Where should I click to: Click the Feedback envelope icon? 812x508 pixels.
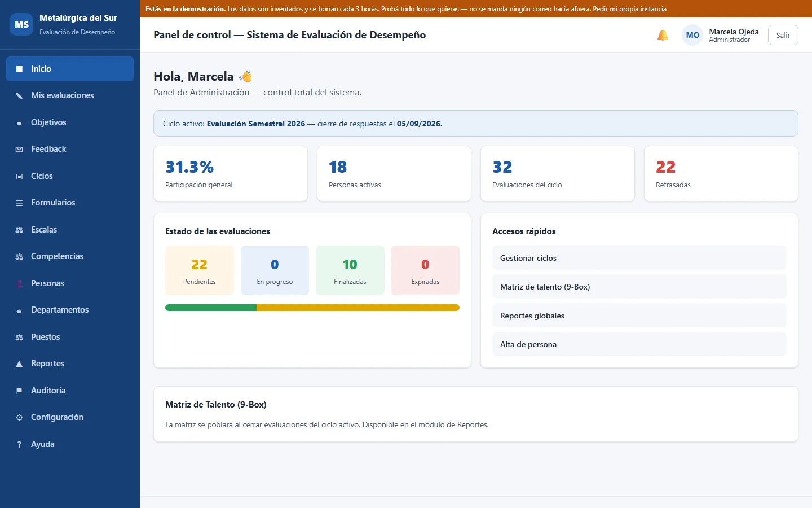[x=19, y=149]
